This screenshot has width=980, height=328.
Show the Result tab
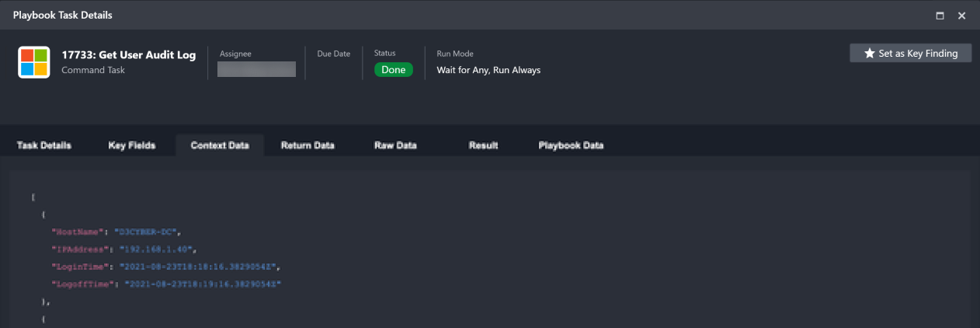click(x=483, y=145)
